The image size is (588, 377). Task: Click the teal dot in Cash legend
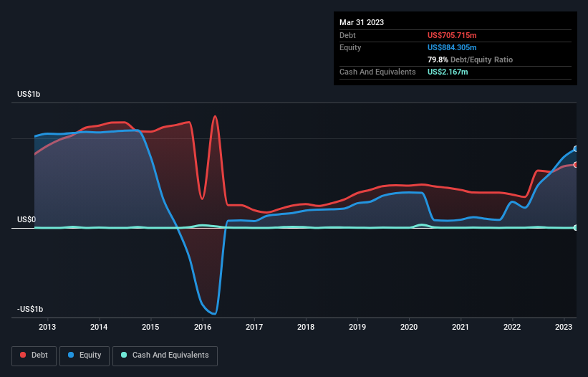coord(124,355)
